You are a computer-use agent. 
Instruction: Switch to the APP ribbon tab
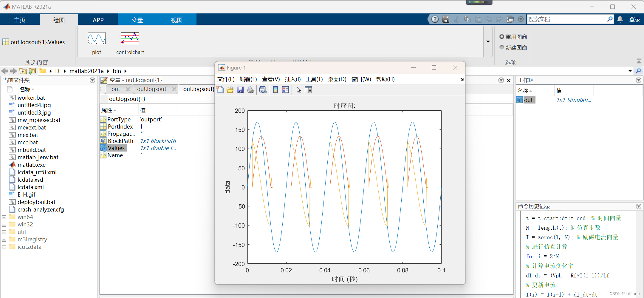[98, 20]
